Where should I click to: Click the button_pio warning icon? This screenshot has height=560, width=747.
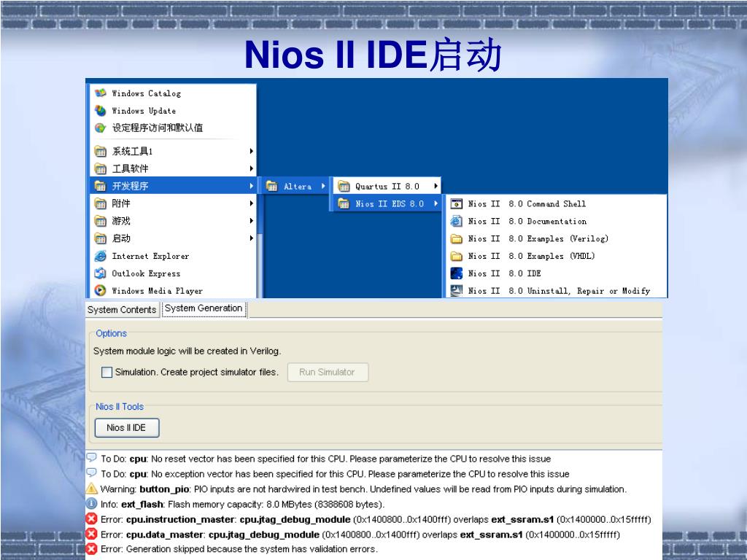click(x=91, y=489)
